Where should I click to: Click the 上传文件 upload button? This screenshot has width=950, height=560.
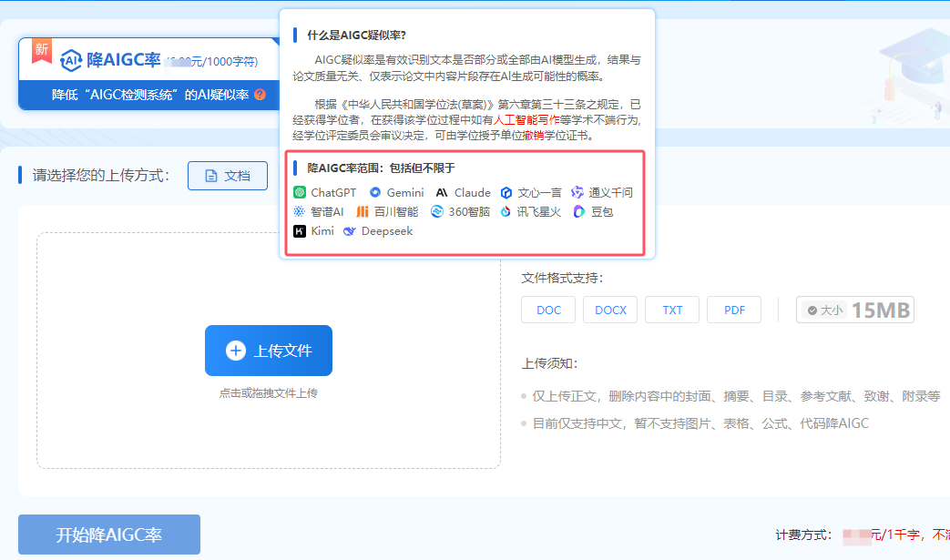269,351
